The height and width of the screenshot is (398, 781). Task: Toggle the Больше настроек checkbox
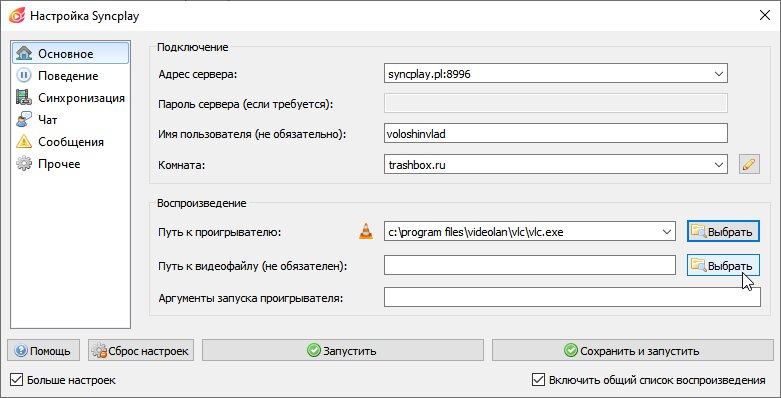tap(16, 380)
